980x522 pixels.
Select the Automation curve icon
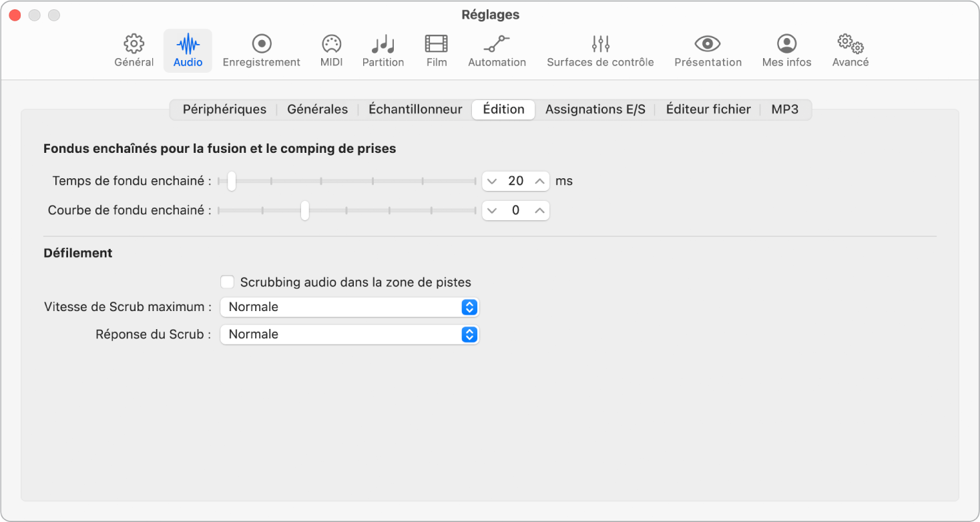point(497,44)
